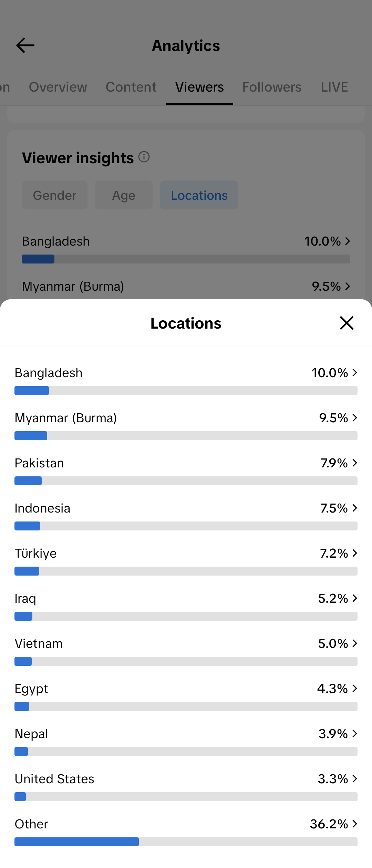Viewport: 372px width, 868px height.
Task: Tap the Iraq chevron arrow
Action: pyautogui.click(x=355, y=598)
